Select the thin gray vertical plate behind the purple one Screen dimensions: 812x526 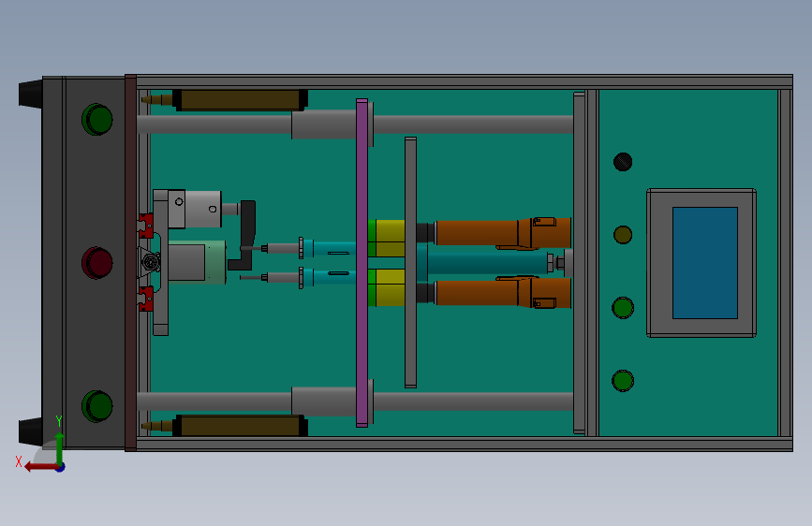tap(410, 262)
